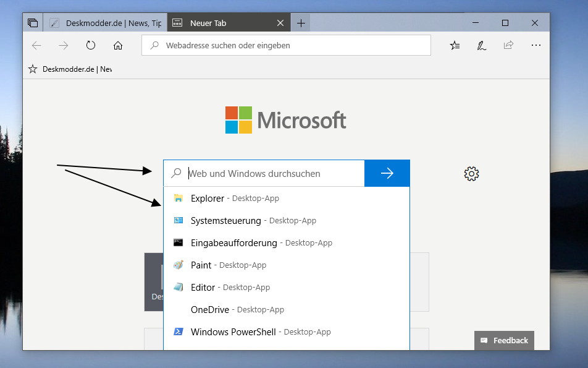Focus the Web und Windows durchsuchen box
Screen dimensions: 588x368
click(264, 173)
